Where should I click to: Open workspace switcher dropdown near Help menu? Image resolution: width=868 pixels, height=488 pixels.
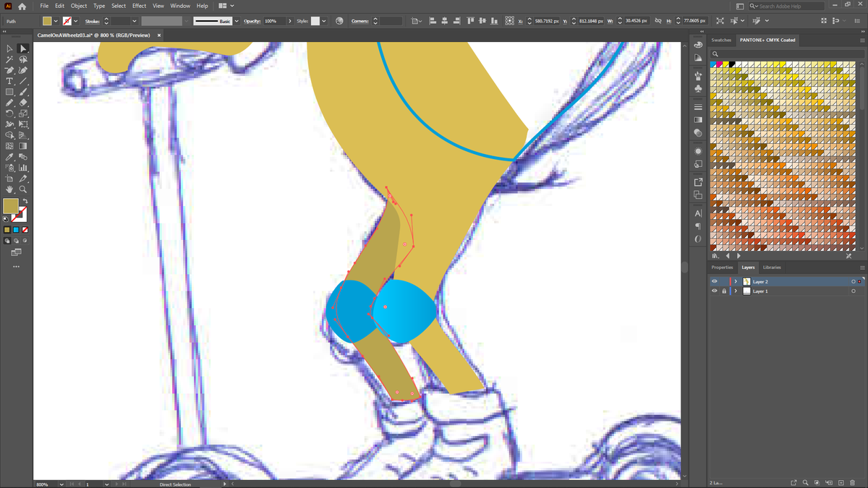[226, 6]
